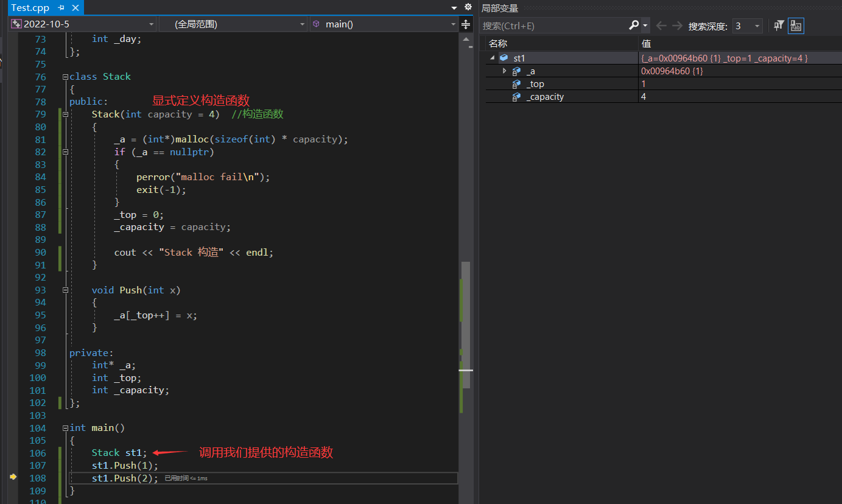Viewport: 842px width, 504px height.
Task: Click the breakpoint margin at line 106
Action: (x=12, y=453)
